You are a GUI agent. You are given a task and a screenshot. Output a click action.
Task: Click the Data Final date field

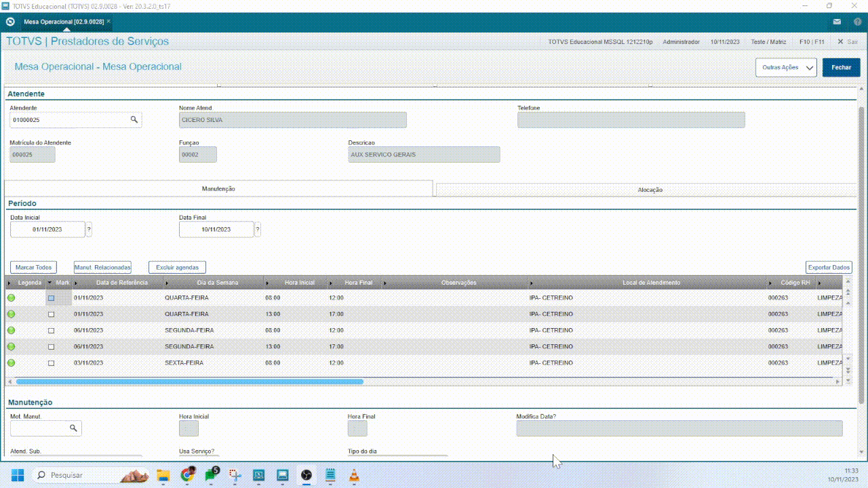(216, 230)
